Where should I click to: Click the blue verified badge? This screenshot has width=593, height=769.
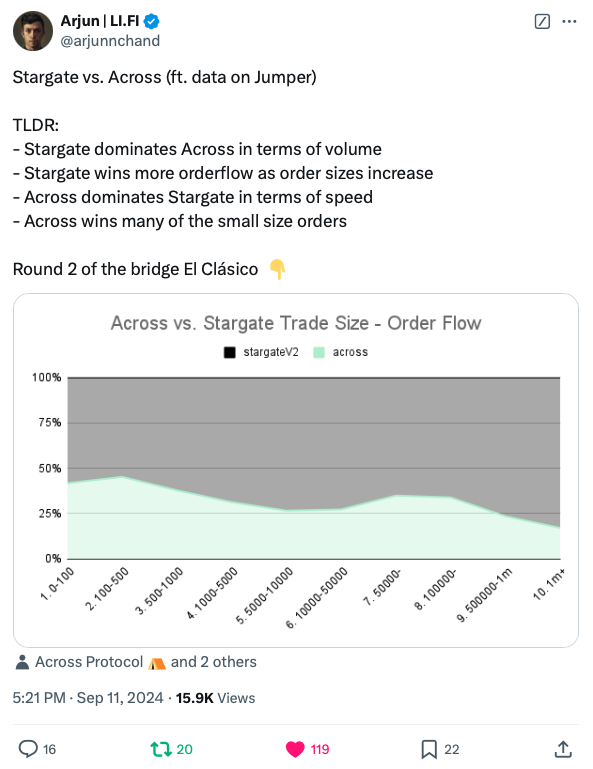[152, 21]
